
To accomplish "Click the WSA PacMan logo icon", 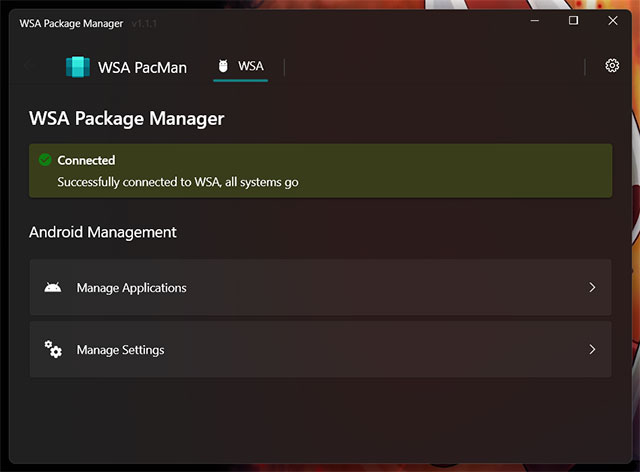I will pos(77,67).
